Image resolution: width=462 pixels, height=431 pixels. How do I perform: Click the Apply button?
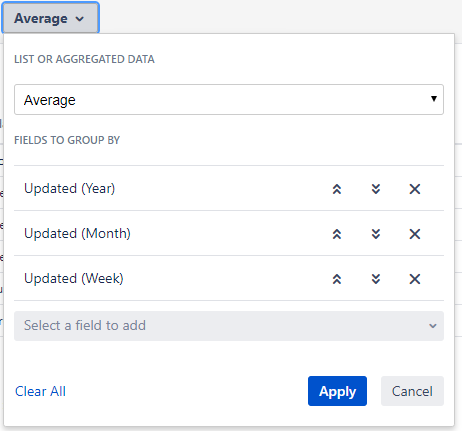337,391
